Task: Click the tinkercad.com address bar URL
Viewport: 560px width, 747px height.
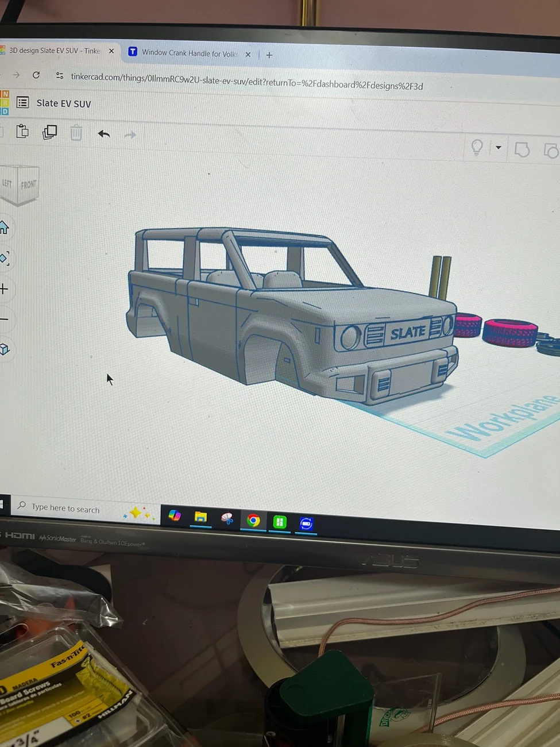Action: point(246,81)
